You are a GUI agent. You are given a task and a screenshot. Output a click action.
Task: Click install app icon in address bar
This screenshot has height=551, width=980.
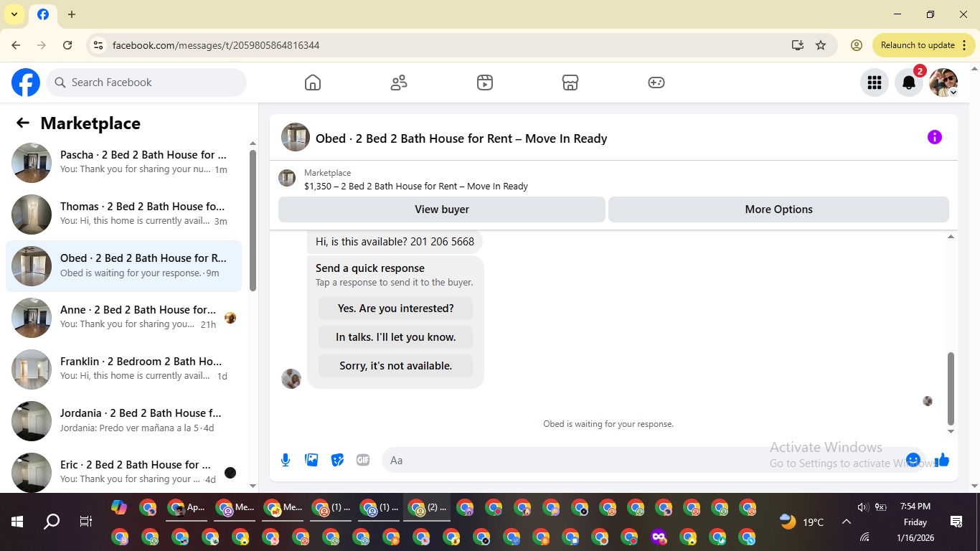click(x=798, y=45)
